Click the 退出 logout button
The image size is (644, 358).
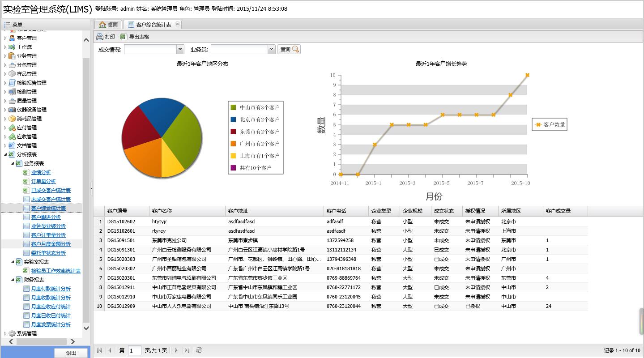point(71,353)
